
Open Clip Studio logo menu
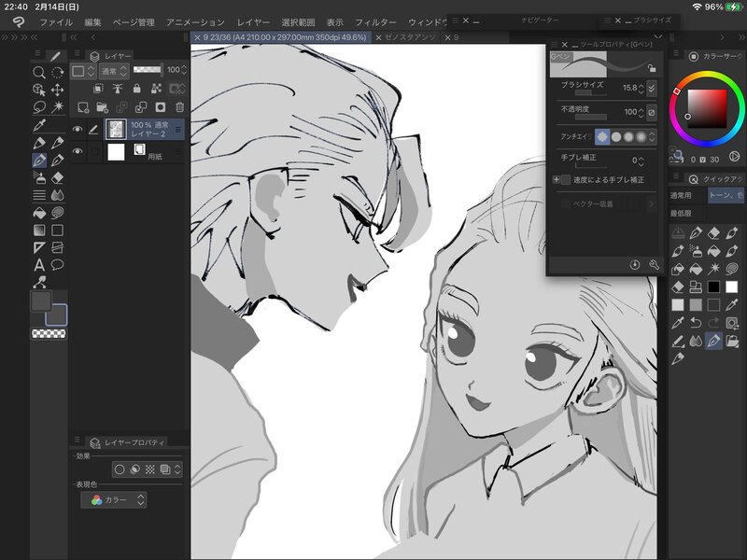point(19,21)
